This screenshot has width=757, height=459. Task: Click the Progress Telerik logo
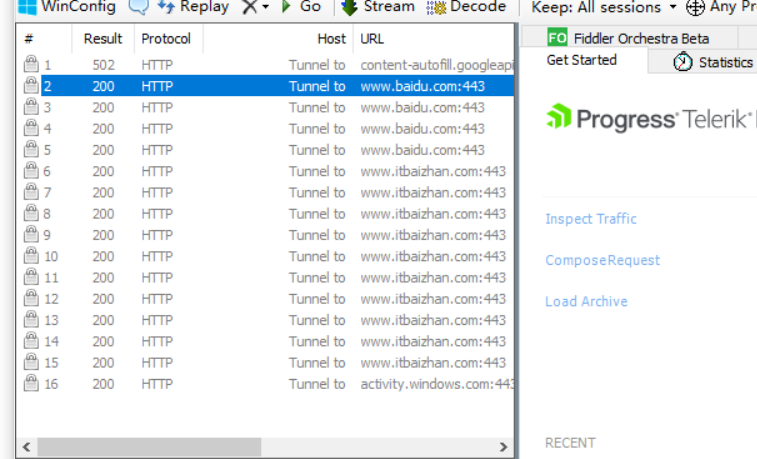649,118
